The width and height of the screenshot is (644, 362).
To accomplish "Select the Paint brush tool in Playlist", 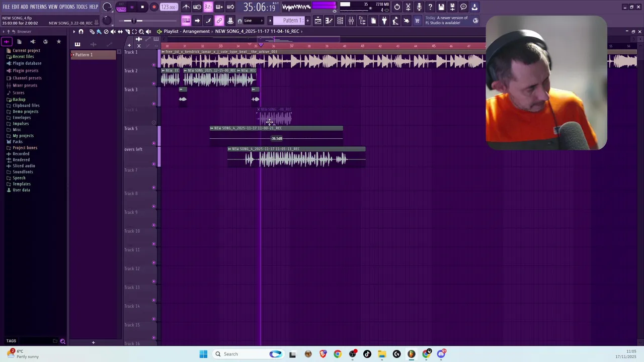I will click(99, 32).
